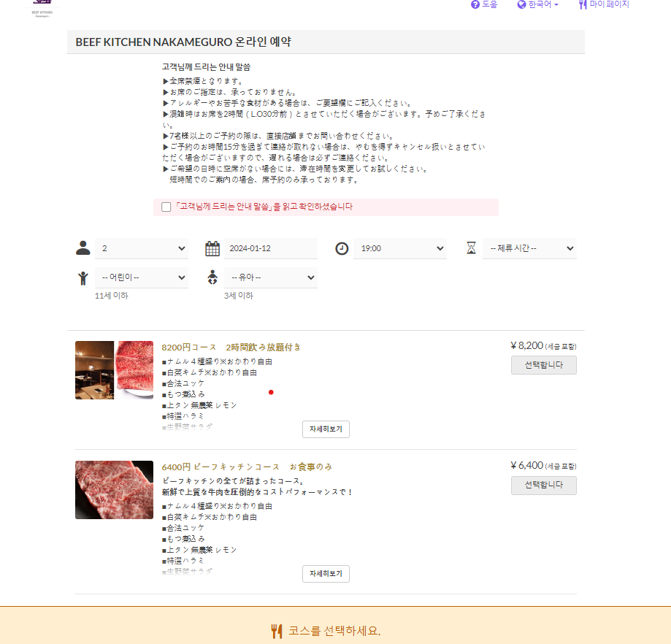This screenshot has width=671, height=644.
Task: Click the BEEF KITCHEN NAKAMEGURO 온라인 예약 heading
Action: [x=183, y=42]
